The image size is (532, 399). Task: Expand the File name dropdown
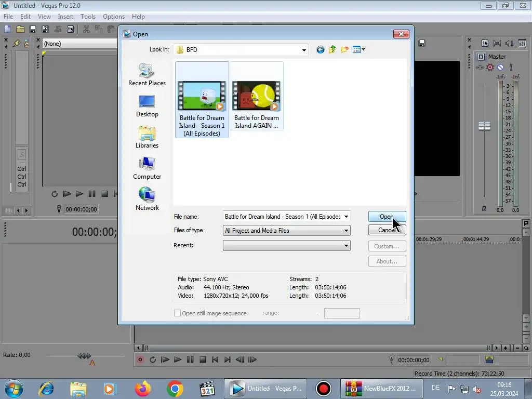coord(346,217)
